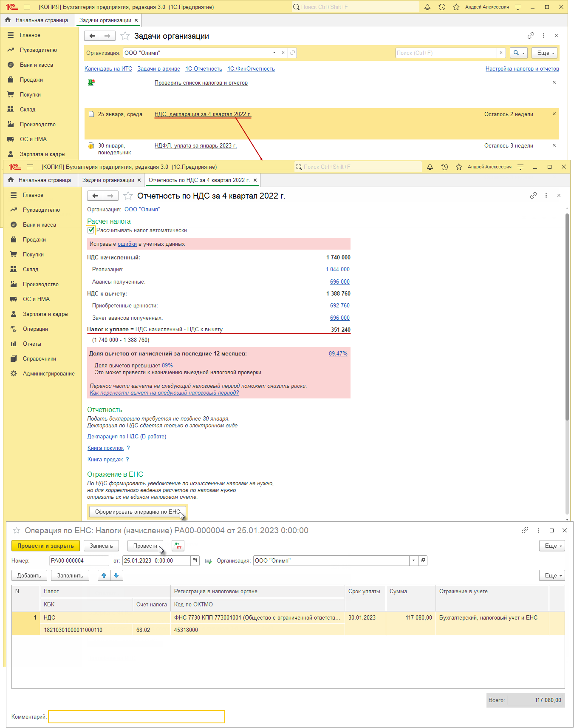This screenshot has height=728, width=574.
Task: Open notifications bell in top window
Action: click(x=427, y=7)
